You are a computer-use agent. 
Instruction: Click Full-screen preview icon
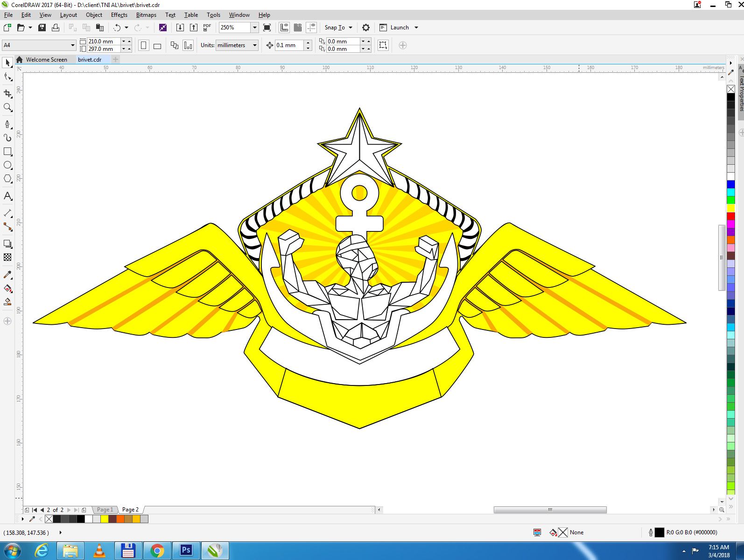[267, 28]
